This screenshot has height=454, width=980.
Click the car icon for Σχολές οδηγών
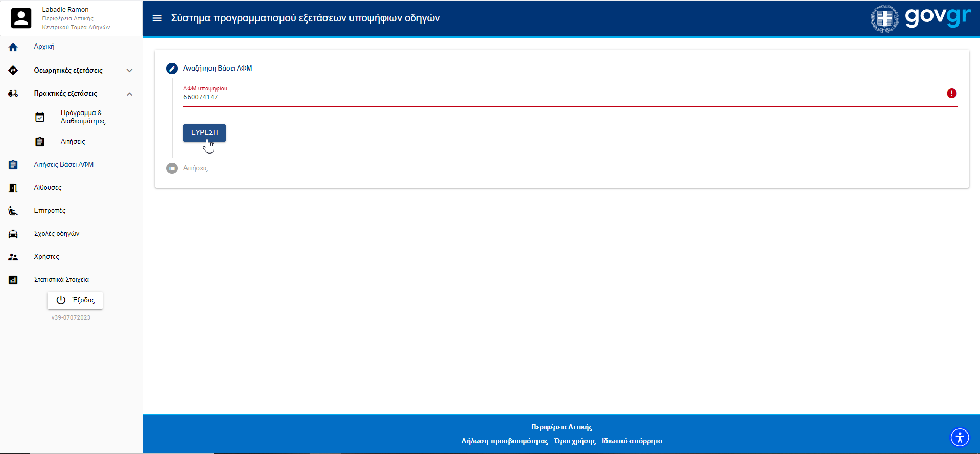click(13, 234)
